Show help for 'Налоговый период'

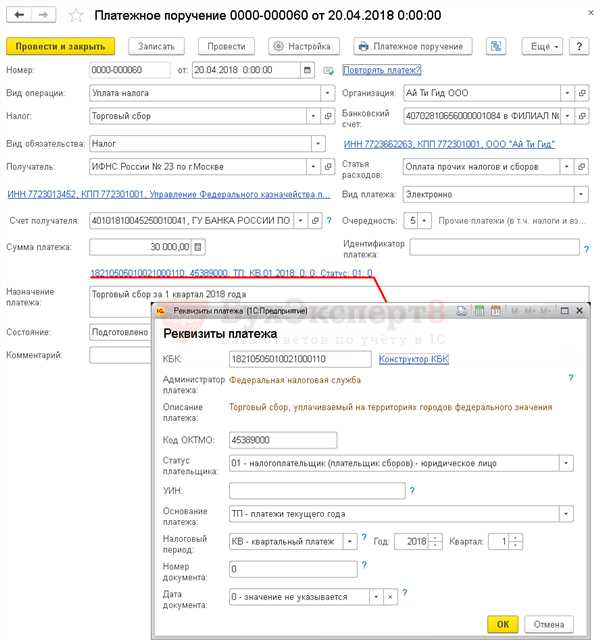click(x=364, y=537)
